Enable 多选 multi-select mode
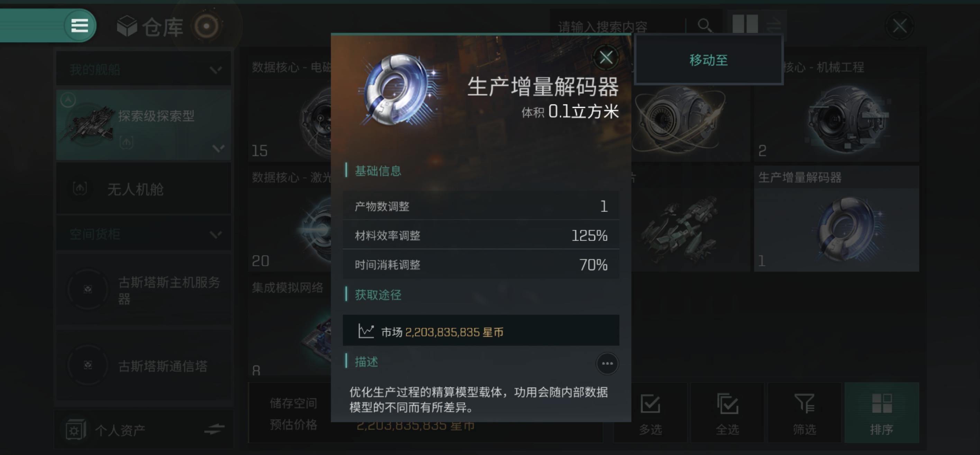This screenshot has width=980, height=455. point(650,413)
